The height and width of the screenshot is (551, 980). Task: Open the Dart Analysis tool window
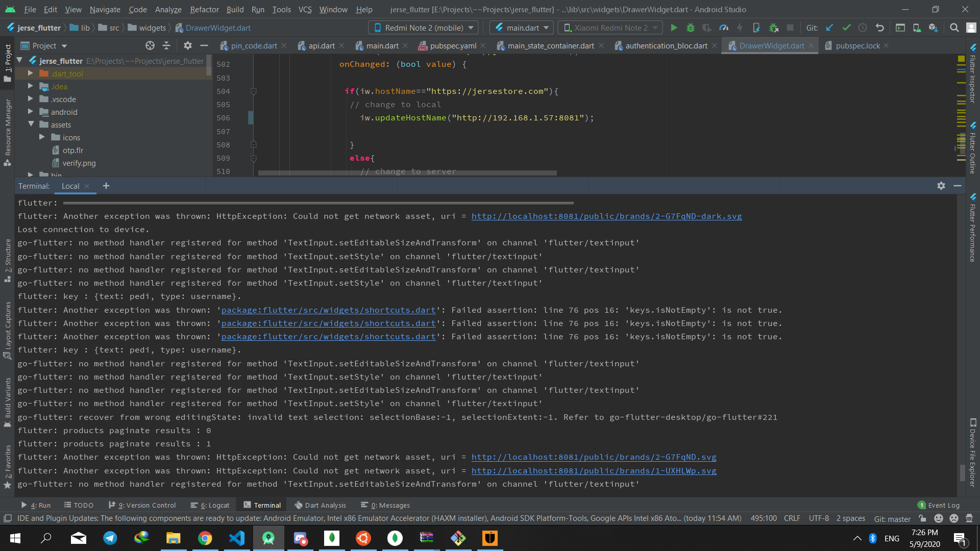click(321, 505)
